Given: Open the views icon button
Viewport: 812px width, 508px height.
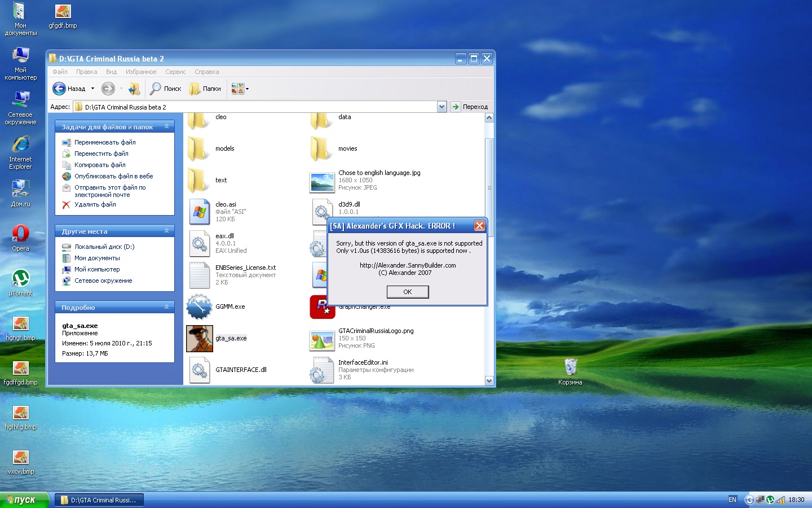Looking at the screenshot, I should pyautogui.click(x=237, y=89).
